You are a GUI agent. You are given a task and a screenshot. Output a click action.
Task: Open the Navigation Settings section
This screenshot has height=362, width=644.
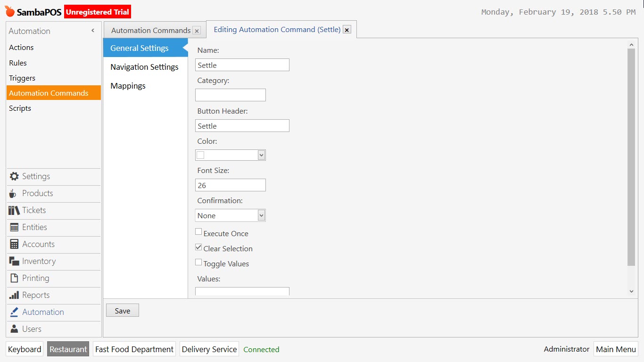coord(144,67)
